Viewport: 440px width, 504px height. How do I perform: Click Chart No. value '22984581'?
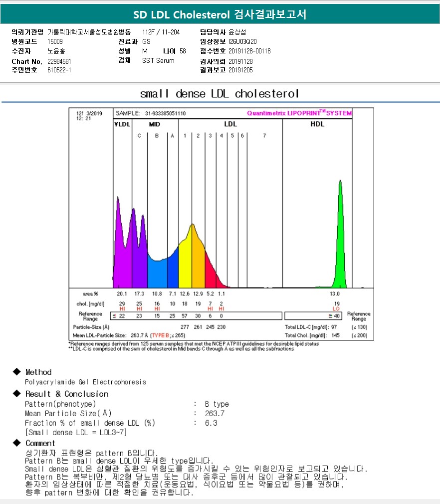point(59,61)
